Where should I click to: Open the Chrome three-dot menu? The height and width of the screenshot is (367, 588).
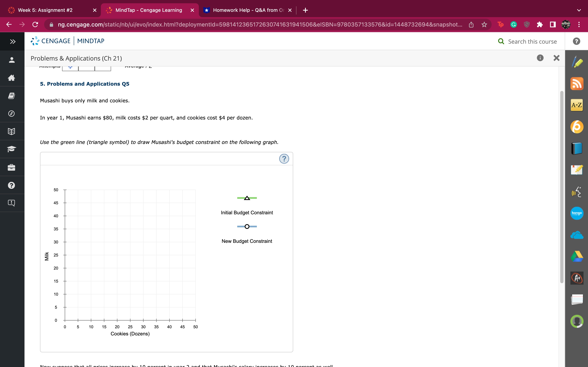tap(579, 24)
